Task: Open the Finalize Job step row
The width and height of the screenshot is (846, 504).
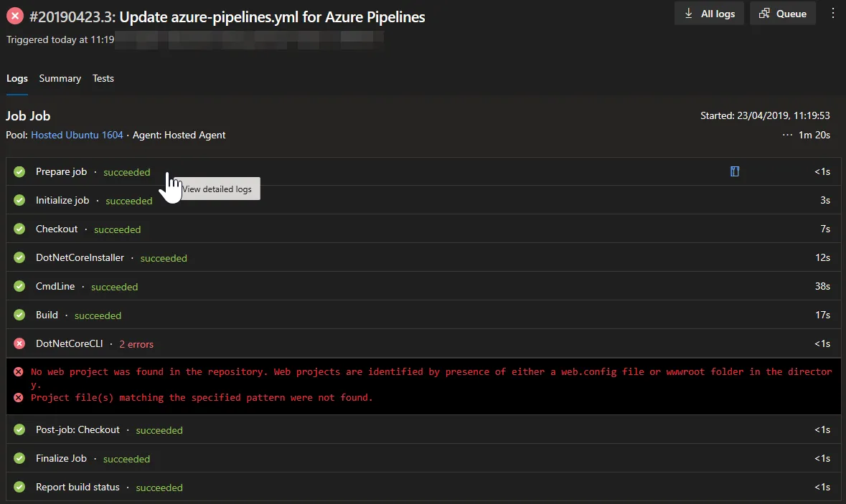Action: click(x=61, y=458)
